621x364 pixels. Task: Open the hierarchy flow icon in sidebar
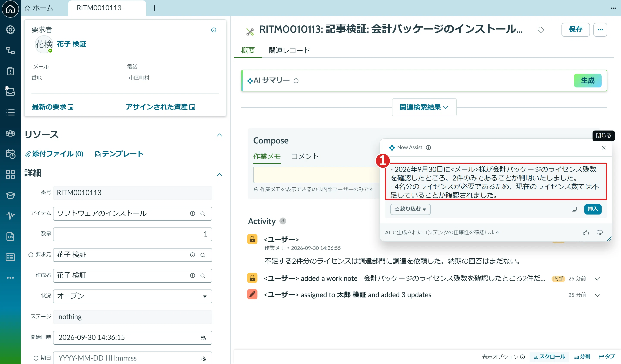[x=10, y=50]
